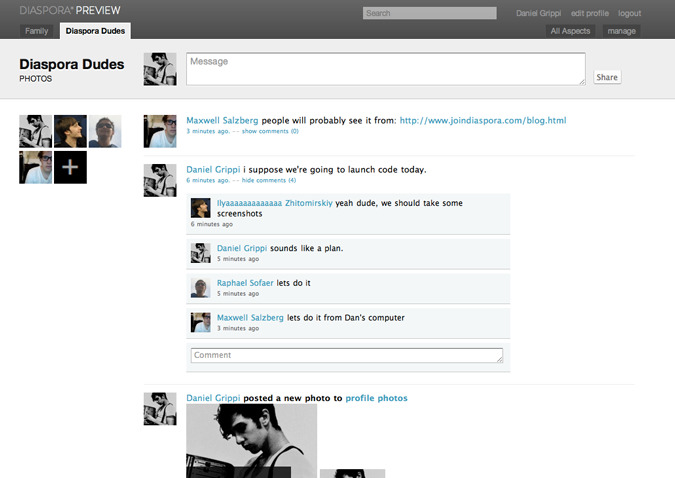The height and width of the screenshot is (478, 675).
Task: Click Daniel Grippi in top navigation
Action: tap(539, 13)
